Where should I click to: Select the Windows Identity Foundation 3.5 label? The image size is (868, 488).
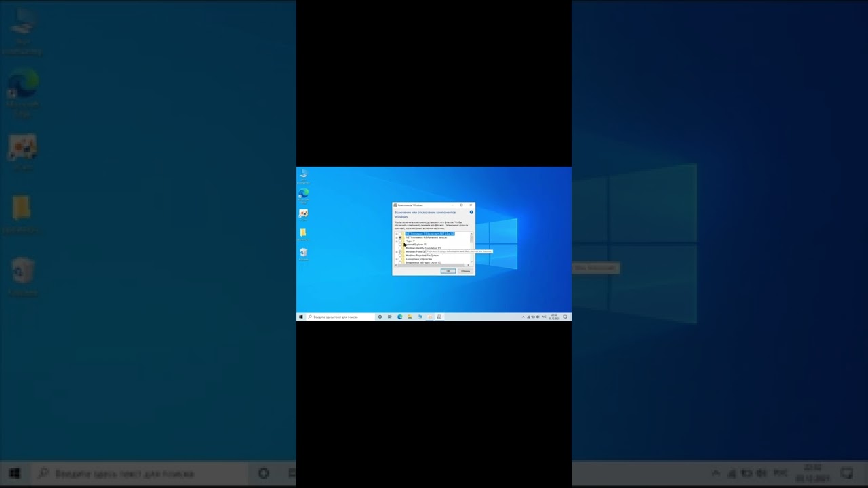click(x=423, y=248)
